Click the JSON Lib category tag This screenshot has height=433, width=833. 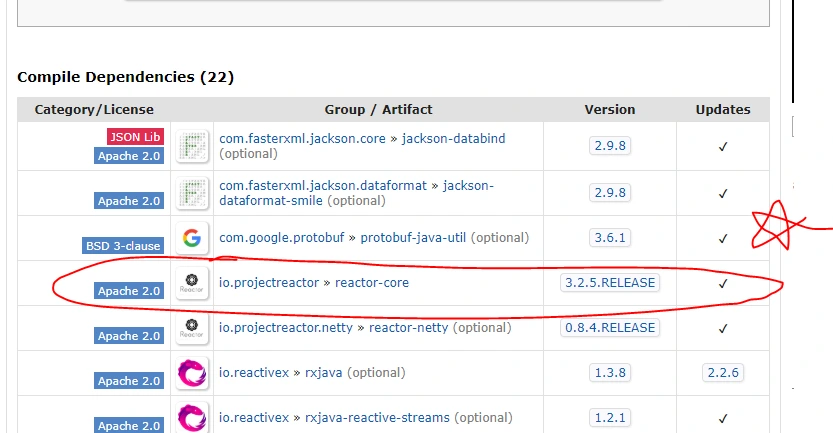pyautogui.click(x=135, y=137)
